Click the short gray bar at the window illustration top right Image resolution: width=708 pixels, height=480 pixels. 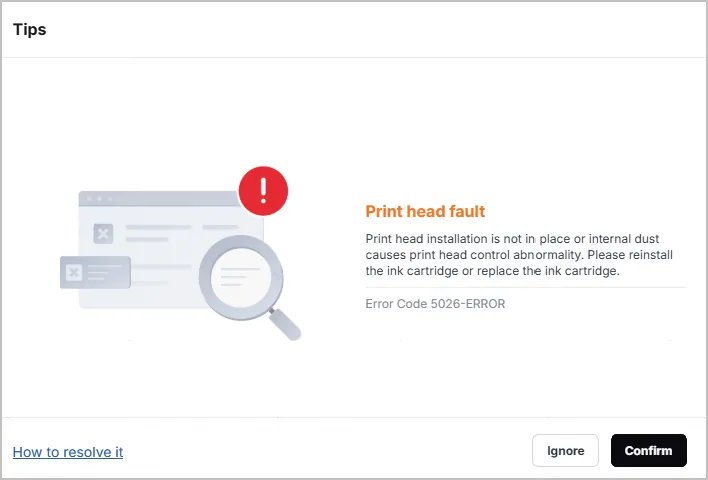[x=220, y=227]
